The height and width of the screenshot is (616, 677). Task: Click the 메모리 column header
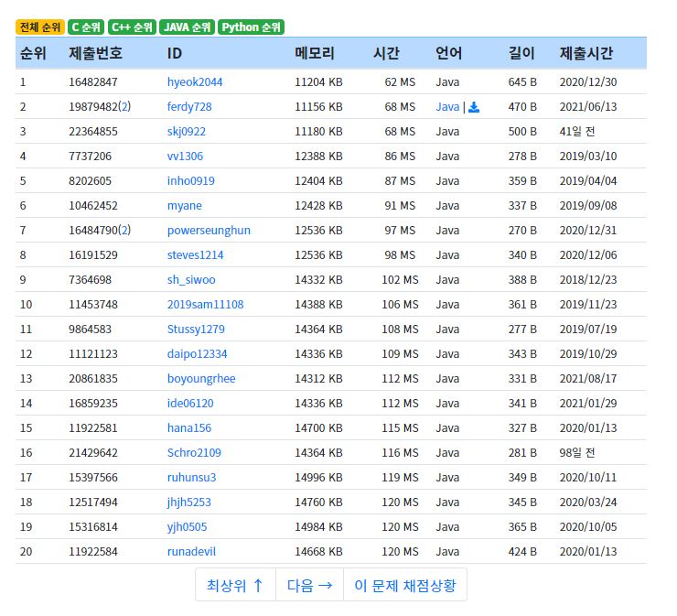pos(315,53)
